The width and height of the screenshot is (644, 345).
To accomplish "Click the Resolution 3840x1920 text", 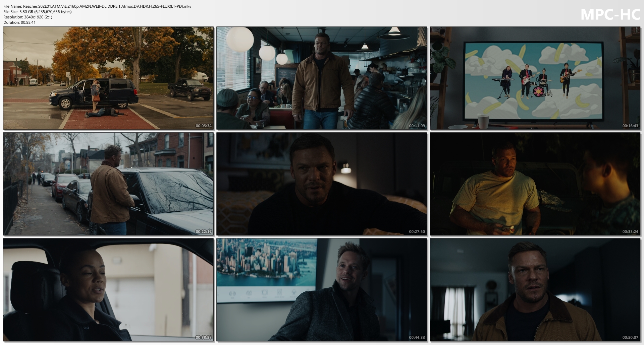I will (28, 17).
